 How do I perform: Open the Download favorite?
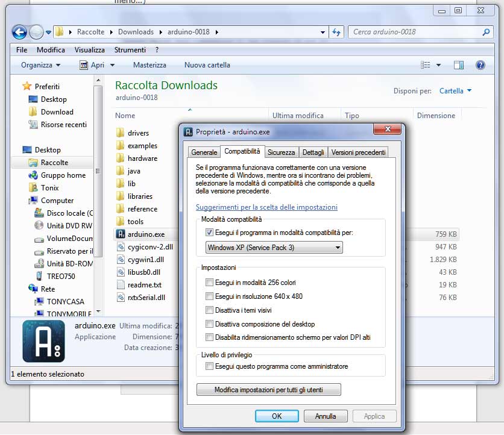[51, 112]
